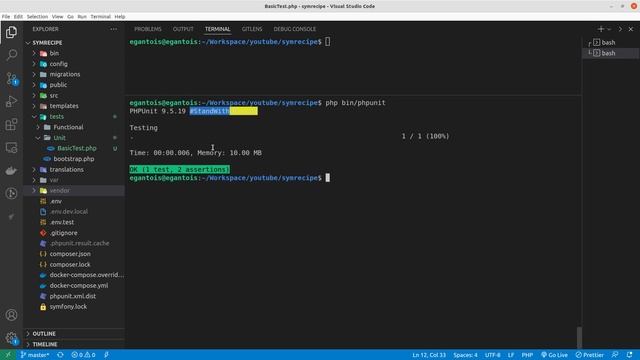Open errors and warnings count
Viewport: 640px width, 360px height.
click(83, 355)
